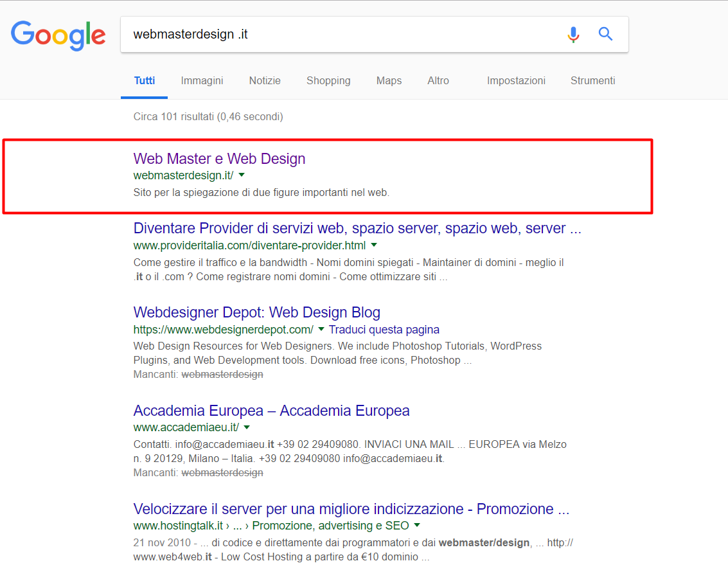
Task: Open the Notizie tab
Action: (x=265, y=81)
